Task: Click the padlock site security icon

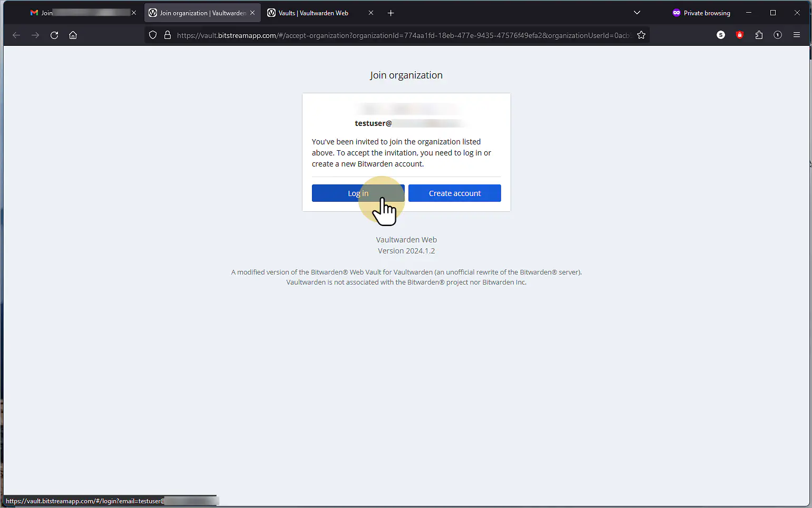Action: (168, 35)
